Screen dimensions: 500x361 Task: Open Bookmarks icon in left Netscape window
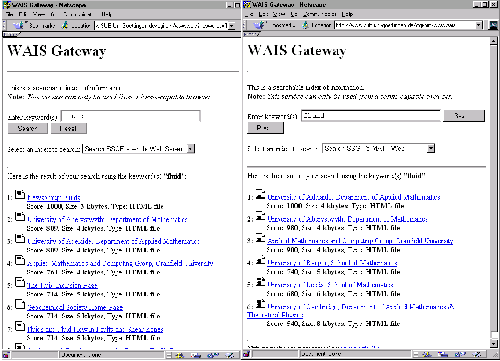[18, 25]
